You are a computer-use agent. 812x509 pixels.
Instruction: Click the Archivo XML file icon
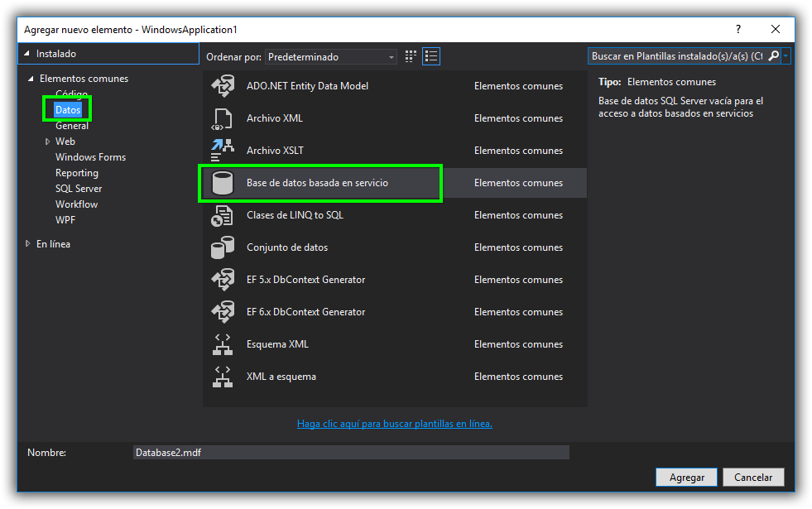(223, 118)
